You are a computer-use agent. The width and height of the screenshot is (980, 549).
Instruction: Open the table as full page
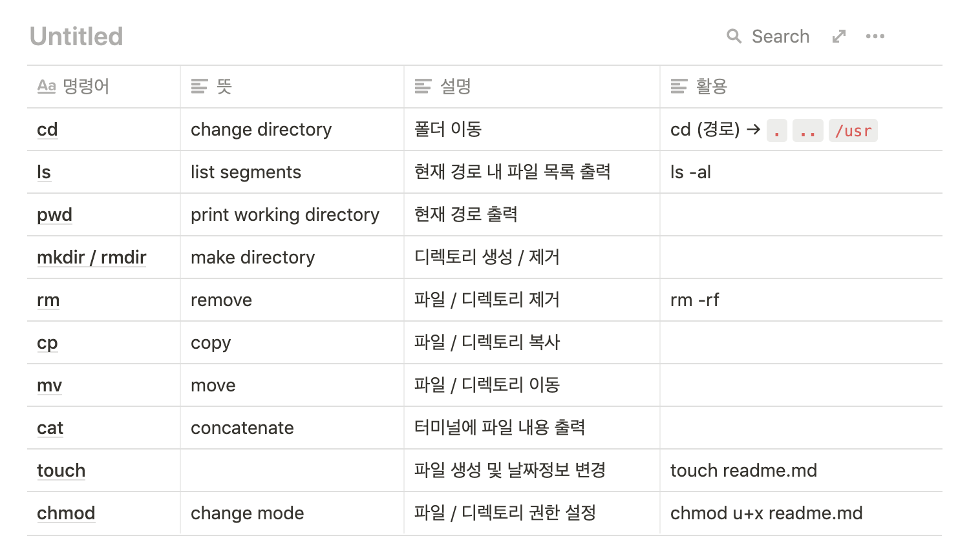tap(839, 36)
